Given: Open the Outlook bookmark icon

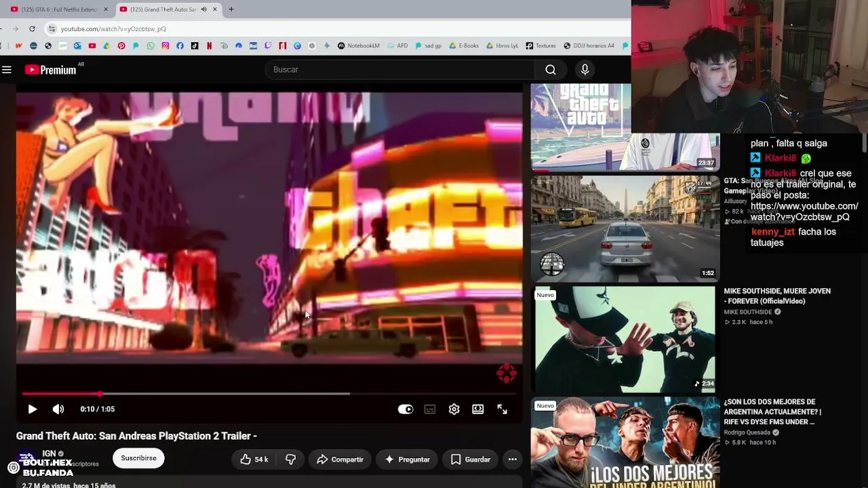Looking at the screenshot, I should 77,46.
